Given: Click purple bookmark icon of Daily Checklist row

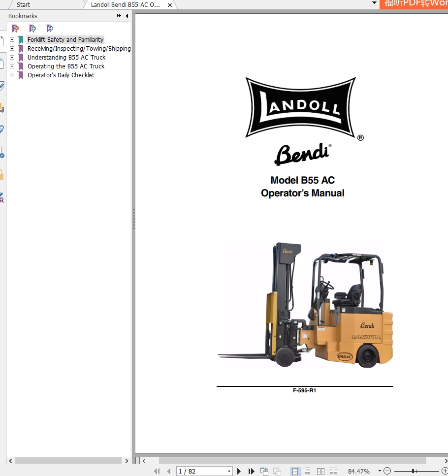Looking at the screenshot, I should tap(21, 75).
